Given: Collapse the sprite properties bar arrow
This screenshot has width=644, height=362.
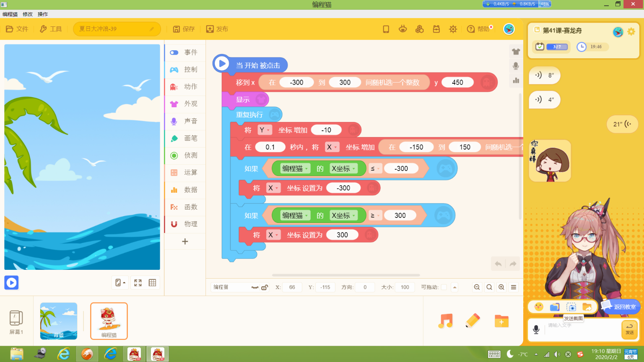Looking at the screenshot, I should (x=455, y=287).
